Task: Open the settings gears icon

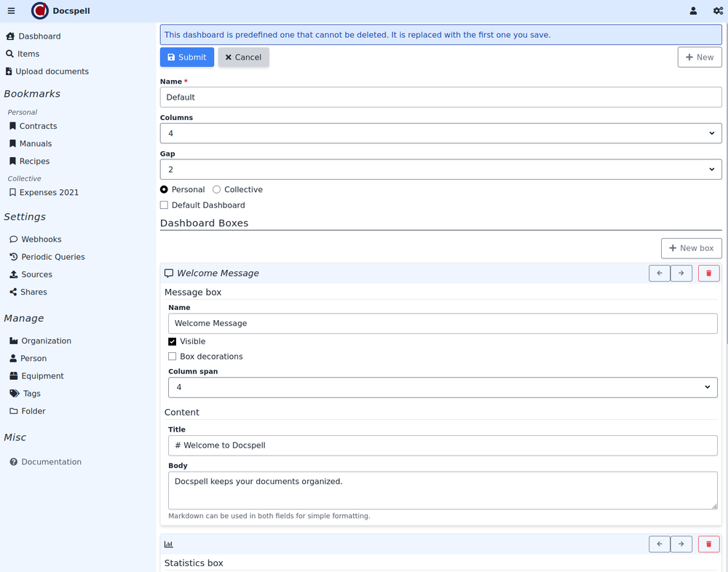Action: click(x=718, y=11)
